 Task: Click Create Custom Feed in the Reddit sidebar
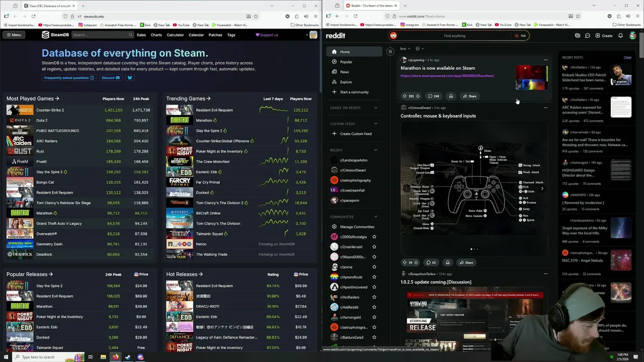[x=354, y=134]
